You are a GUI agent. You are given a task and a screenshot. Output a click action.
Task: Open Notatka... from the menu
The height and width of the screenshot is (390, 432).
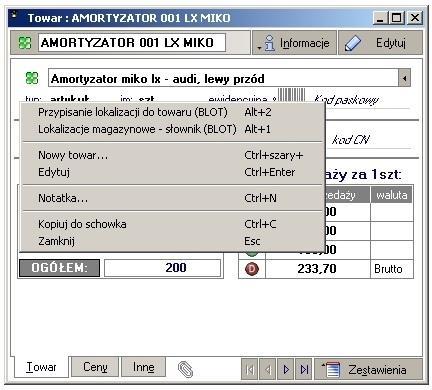click(x=173, y=198)
